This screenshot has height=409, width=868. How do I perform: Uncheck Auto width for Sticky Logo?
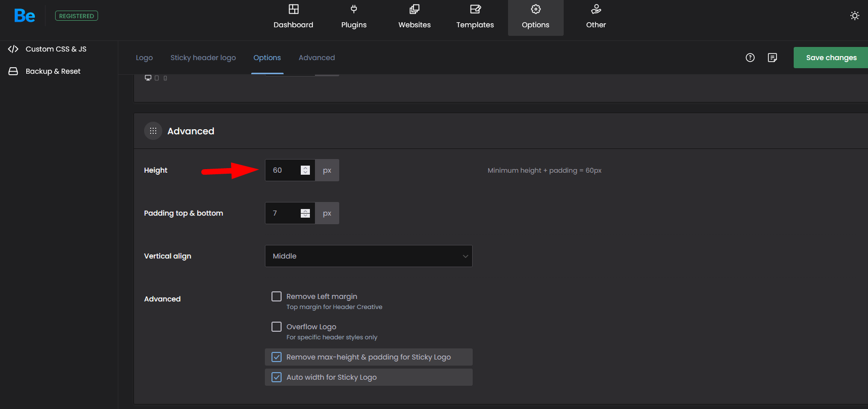click(277, 377)
